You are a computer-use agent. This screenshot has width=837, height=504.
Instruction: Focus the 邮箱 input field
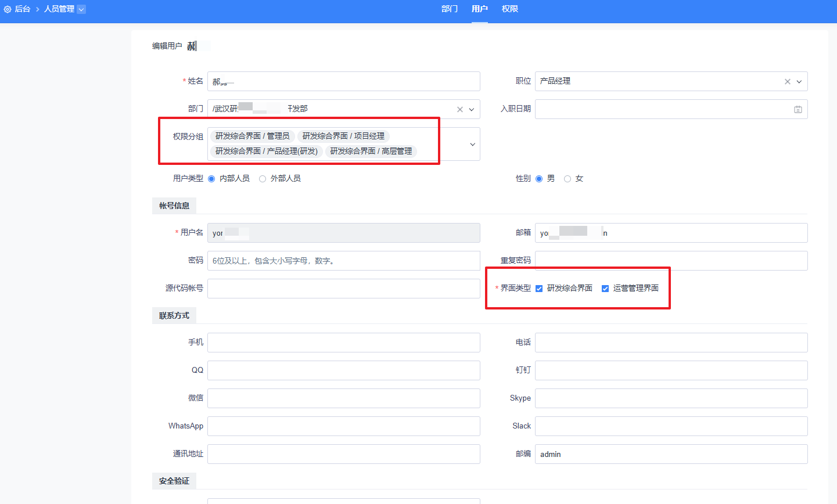tap(671, 233)
